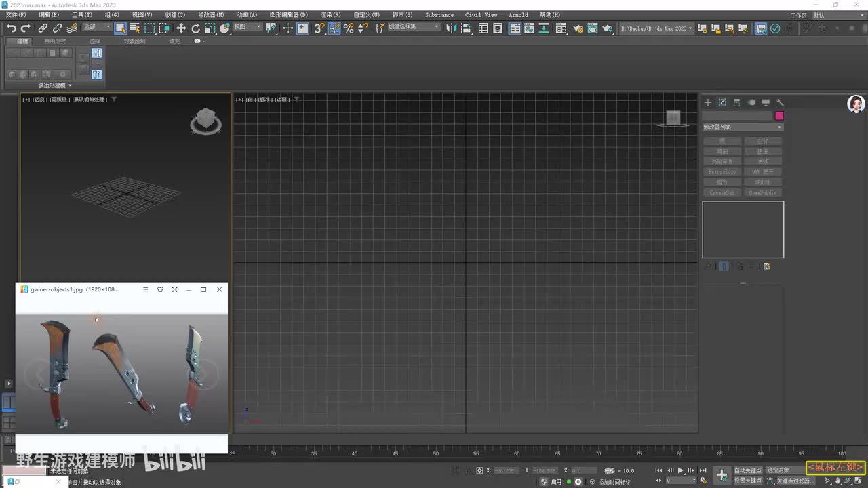Toggle Angle Snap

coord(334,28)
